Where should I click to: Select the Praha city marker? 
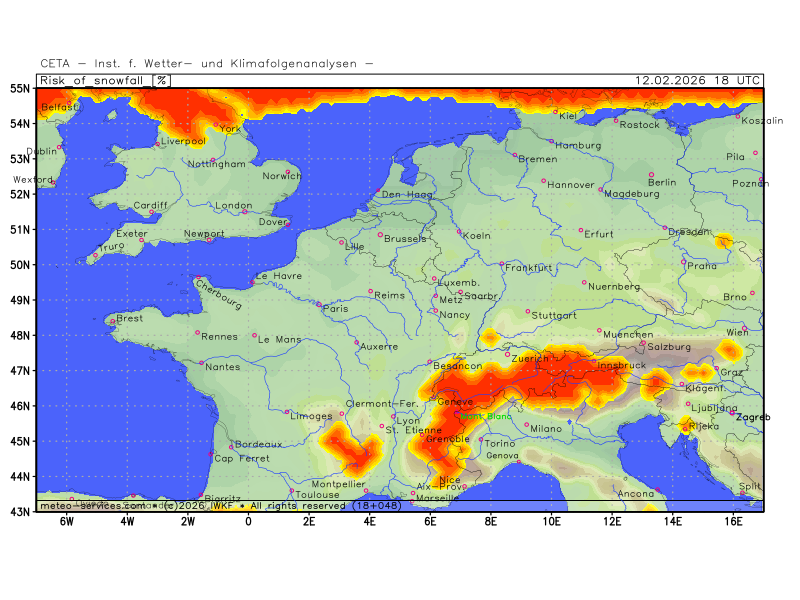(684, 262)
